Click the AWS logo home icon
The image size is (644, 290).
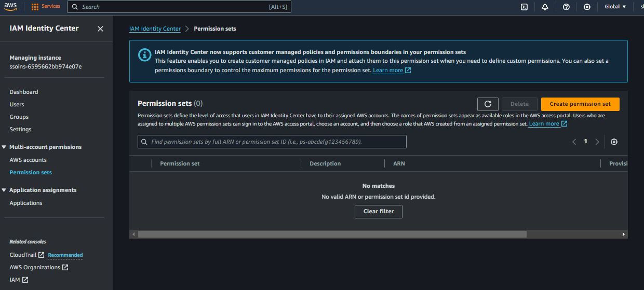click(10, 7)
